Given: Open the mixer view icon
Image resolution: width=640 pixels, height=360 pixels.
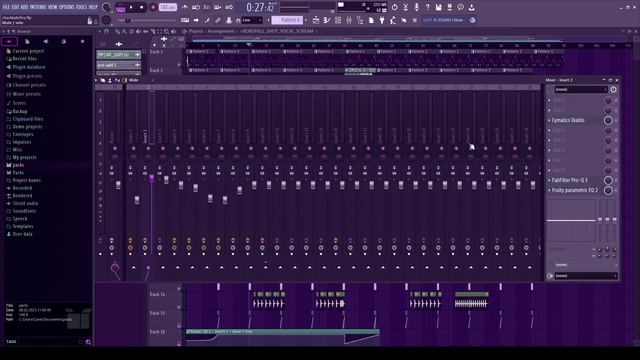Looking at the screenshot, I should pyautogui.click(x=349, y=20).
